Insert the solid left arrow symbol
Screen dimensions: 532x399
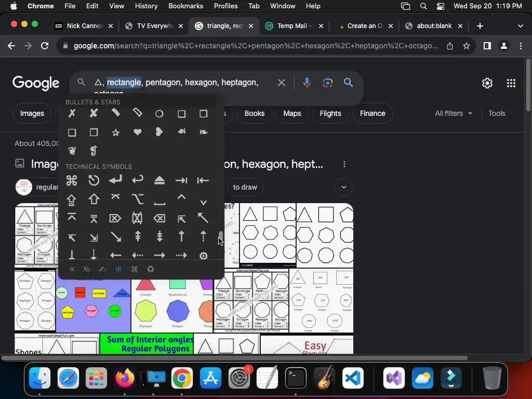pos(116,255)
